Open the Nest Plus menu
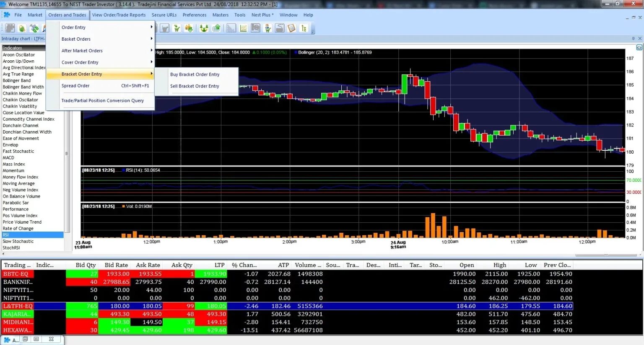This screenshot has height=345, width=644. [x=262, y=15]
